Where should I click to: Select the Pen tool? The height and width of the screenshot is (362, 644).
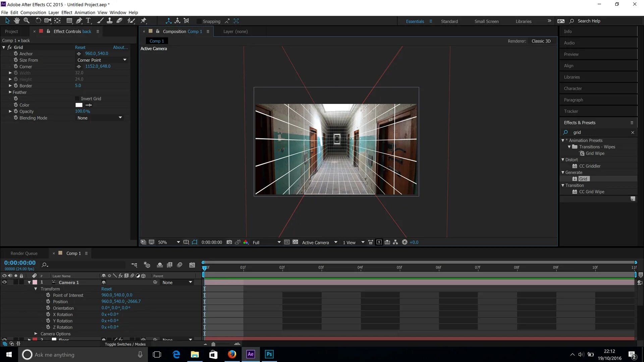(x=79, y=21)
